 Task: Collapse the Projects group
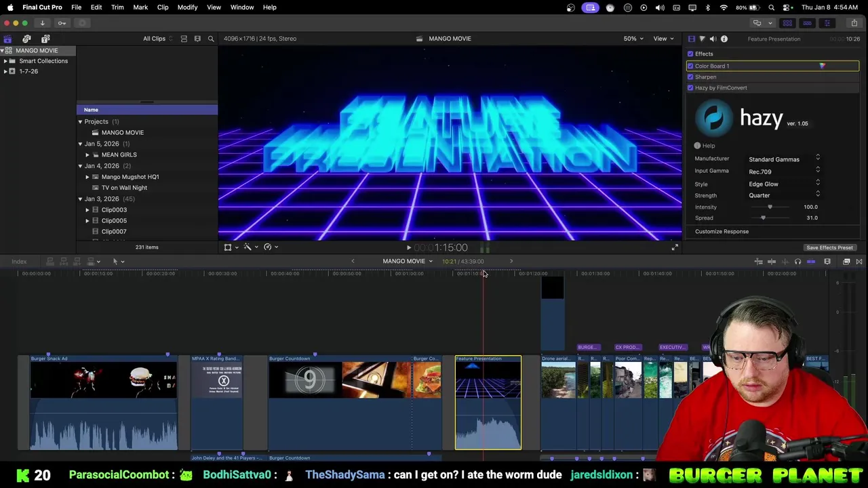(x=80, y=122)
